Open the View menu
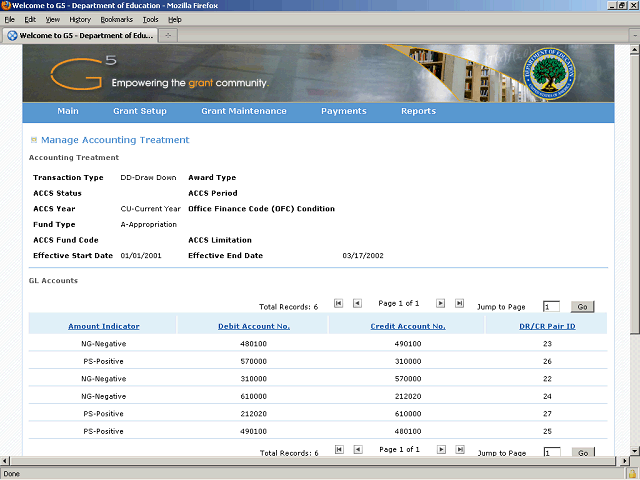This screenshot has height=480, width=640. [x=53, y=20]
